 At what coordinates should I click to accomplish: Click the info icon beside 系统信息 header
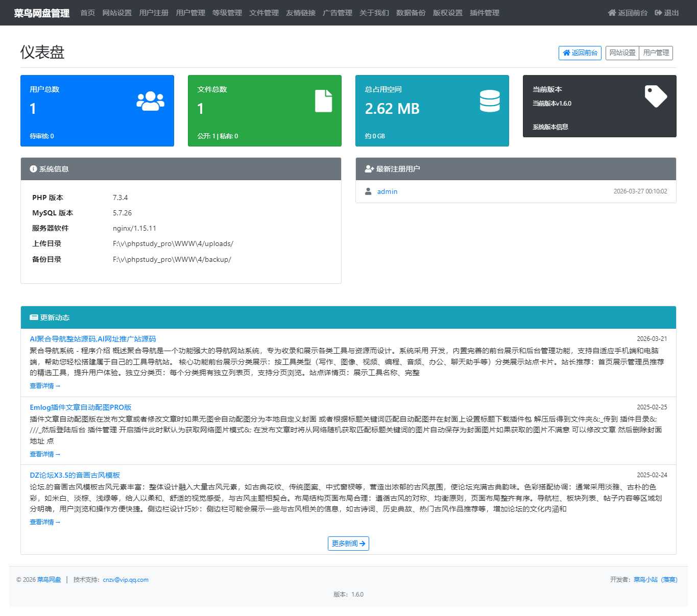pyautogui.click(x=33, y=169)
